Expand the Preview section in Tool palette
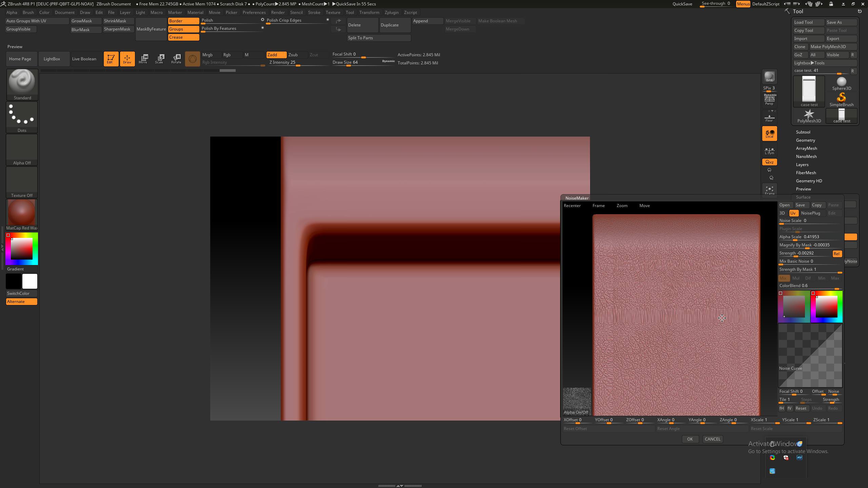 pyautogui.click(x=803, y=189)
